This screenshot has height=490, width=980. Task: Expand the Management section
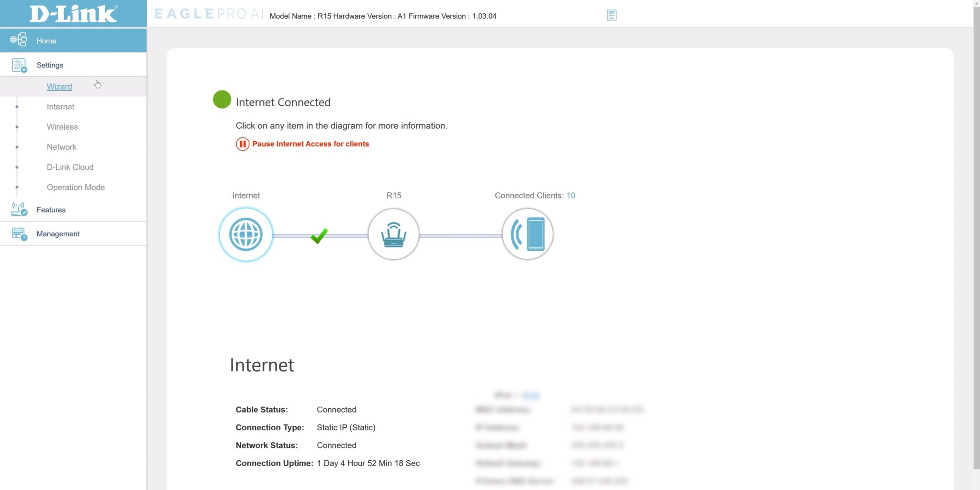pos(57,234)
